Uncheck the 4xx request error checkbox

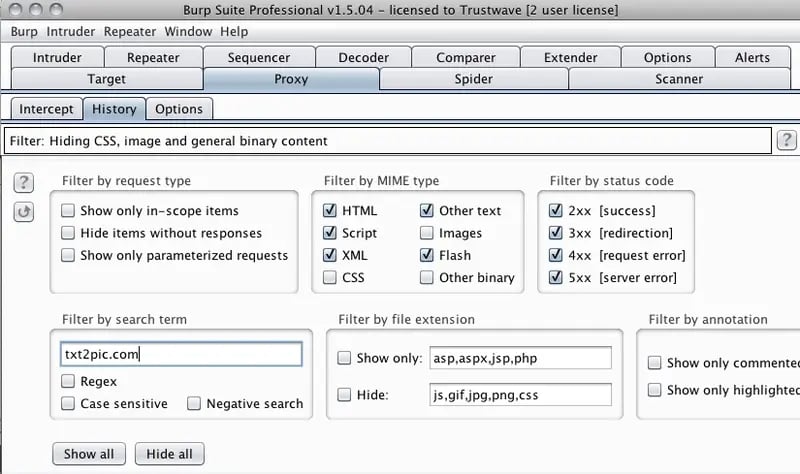click(556, 255)
